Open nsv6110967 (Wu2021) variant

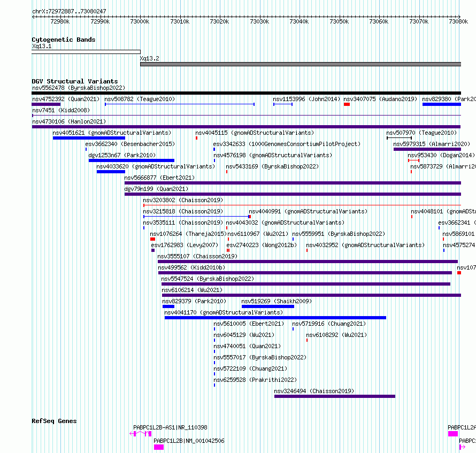pyautogui.click(x=258, y=234)
